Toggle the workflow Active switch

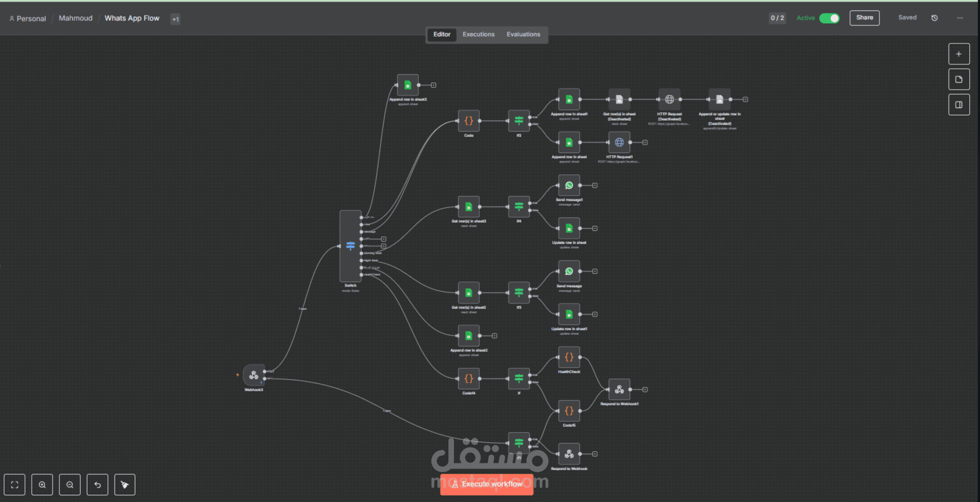coord(829,18)
